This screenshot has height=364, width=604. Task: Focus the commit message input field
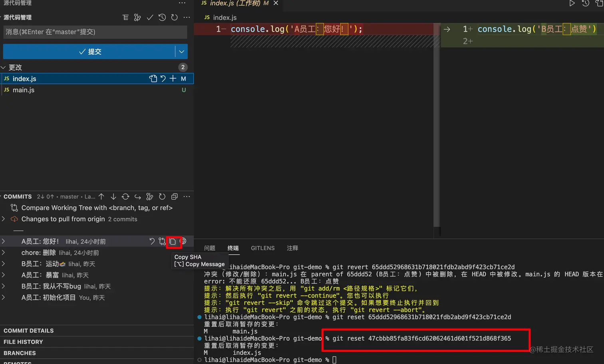(95, 32)
